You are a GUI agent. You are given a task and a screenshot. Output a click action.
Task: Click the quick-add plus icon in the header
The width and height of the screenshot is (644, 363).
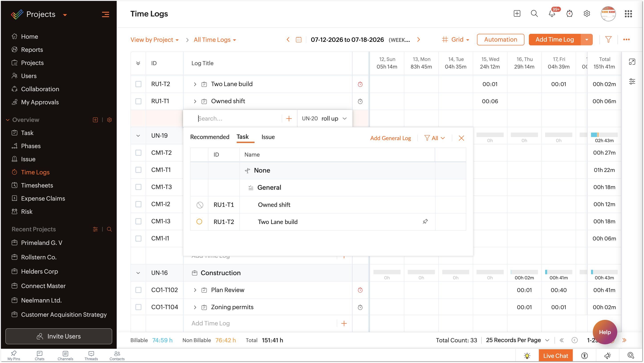click(x=517, y=14)
